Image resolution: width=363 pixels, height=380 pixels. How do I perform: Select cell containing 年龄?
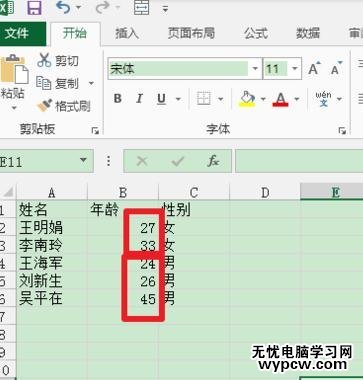point(123,210)
